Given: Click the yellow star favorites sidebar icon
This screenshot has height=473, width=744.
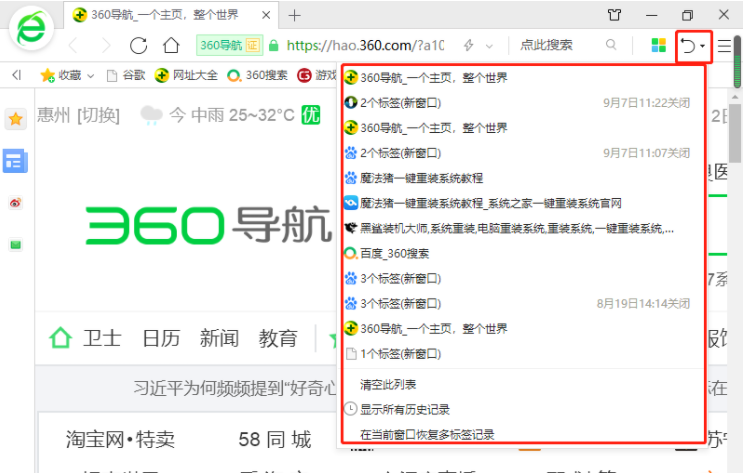Looking at the screenshot, I should [15, 119].
